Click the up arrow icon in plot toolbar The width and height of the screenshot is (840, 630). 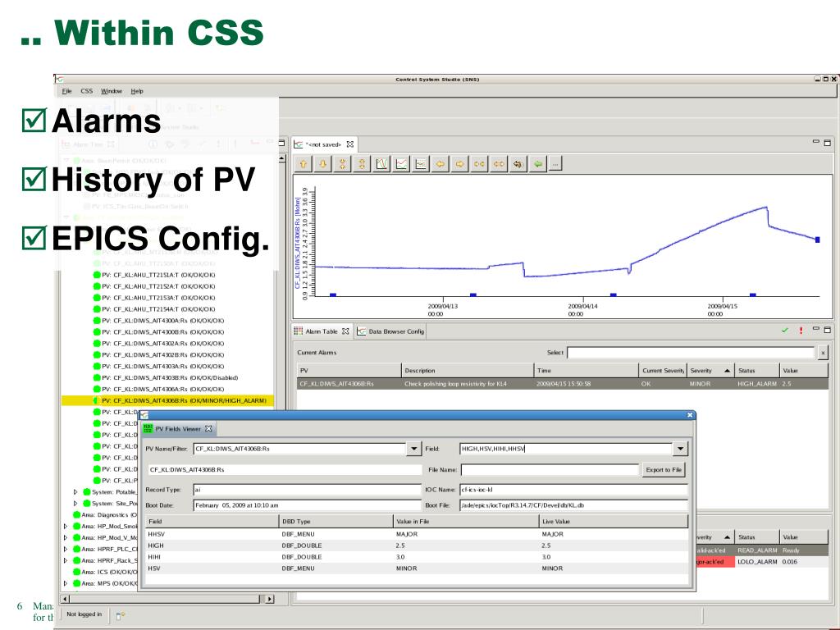(x=304, y=164)
